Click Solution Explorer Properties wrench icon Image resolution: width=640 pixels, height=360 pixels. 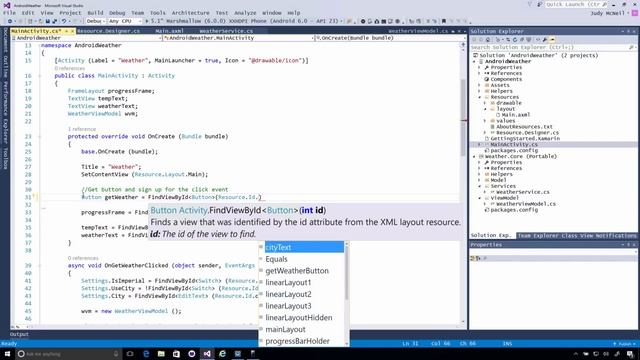545,40
